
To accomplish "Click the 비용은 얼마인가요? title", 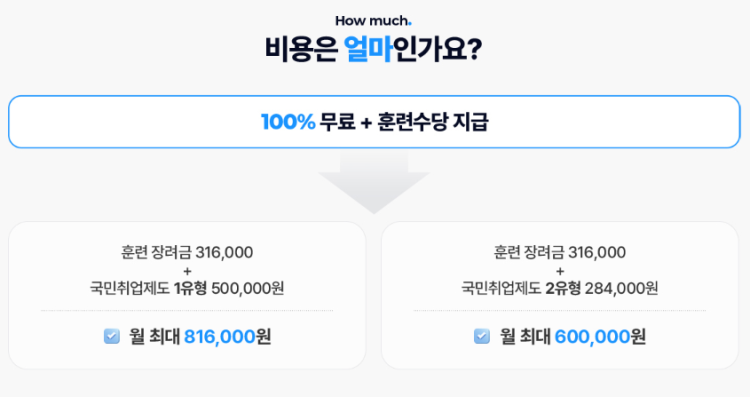I will [x=374, y=49].
